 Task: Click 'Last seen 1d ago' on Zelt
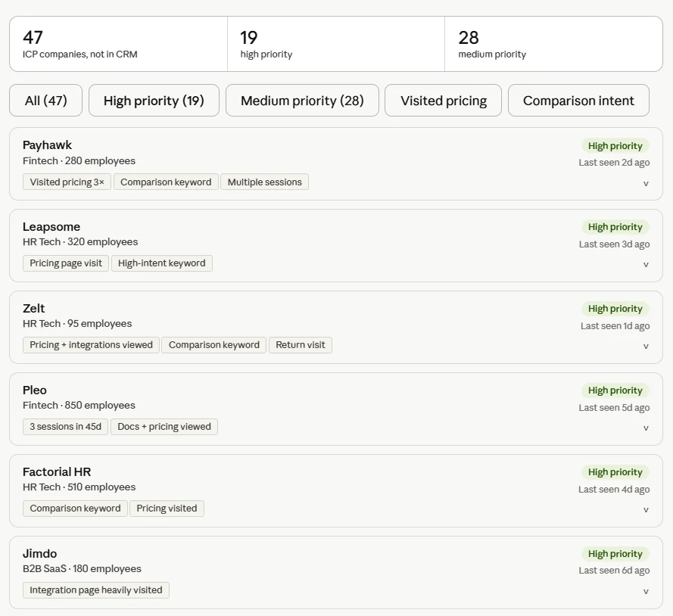click(615, 326)
